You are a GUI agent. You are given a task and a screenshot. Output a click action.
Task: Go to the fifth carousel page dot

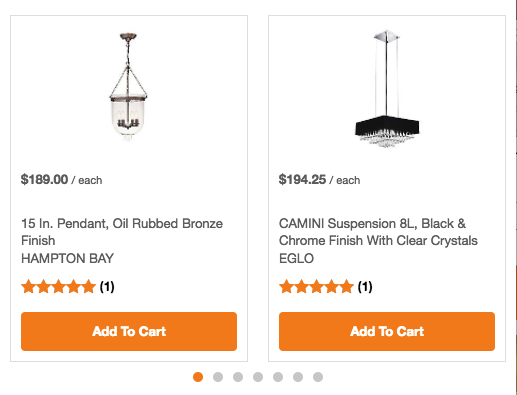coord(278,377)
